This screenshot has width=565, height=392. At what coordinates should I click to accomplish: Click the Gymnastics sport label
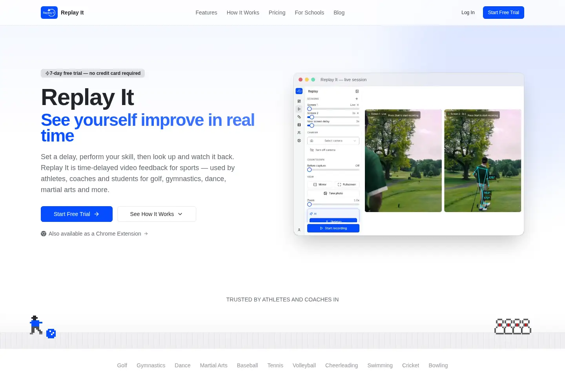[x=151, y=365]
